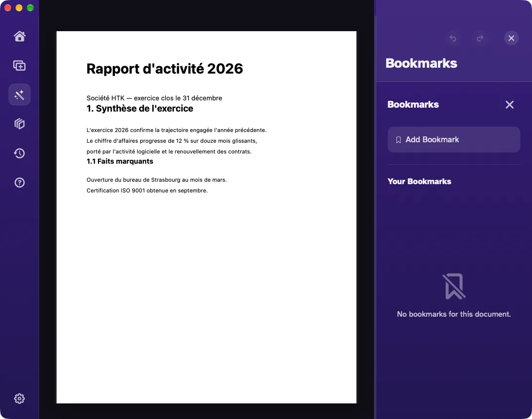The height and width of the screenshot is (419, 532).
Task: Select the magic wand tools icon
Action: (x=20, y=95)
